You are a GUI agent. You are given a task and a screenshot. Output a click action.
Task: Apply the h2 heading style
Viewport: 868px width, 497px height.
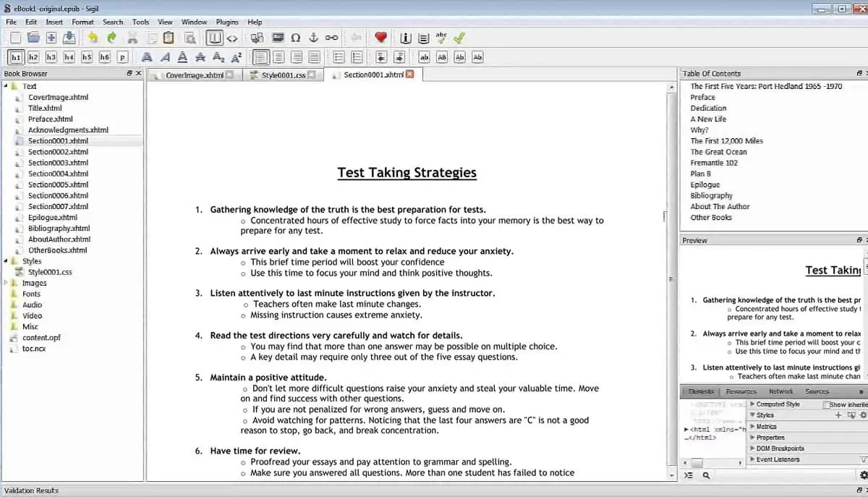(x=33, y=57)
